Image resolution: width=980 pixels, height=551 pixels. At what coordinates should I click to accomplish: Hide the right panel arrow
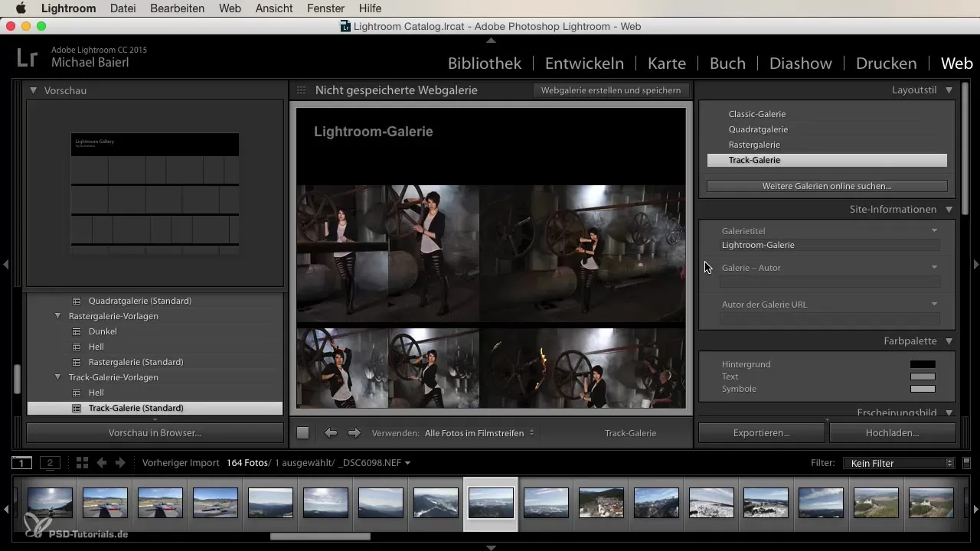pyautogui.click(x=975, y=264)
